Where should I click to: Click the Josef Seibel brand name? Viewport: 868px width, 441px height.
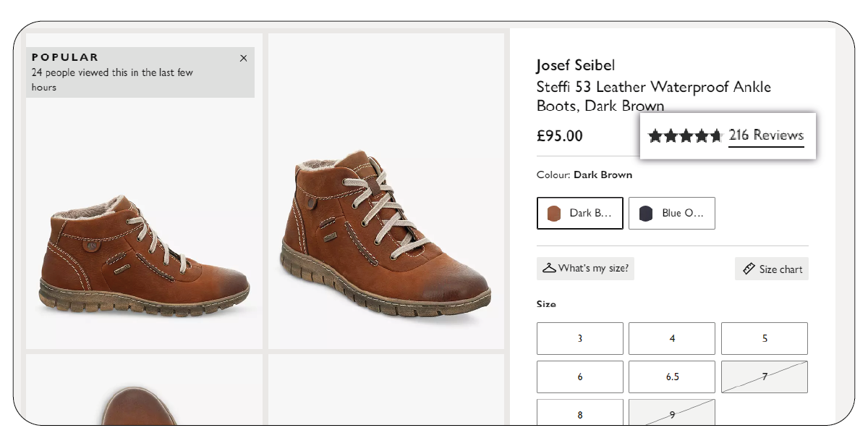(x=576, y=66)
